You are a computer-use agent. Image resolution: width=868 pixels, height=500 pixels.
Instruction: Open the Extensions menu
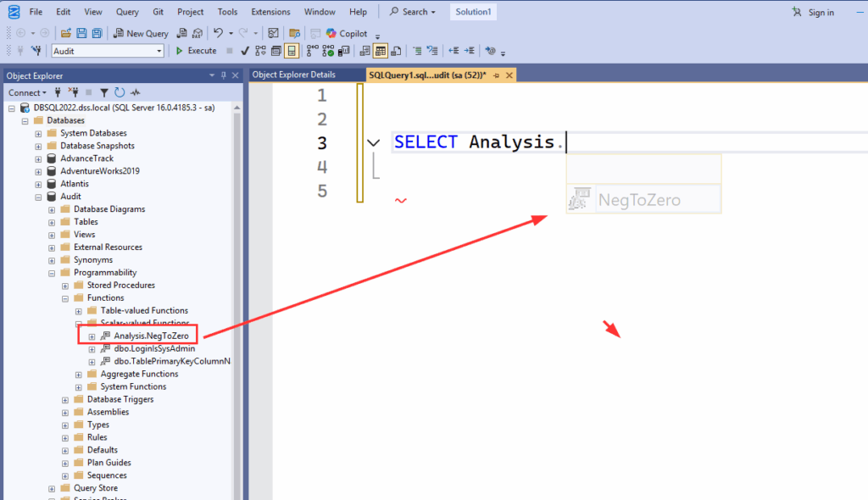click(x=270, y=12)
